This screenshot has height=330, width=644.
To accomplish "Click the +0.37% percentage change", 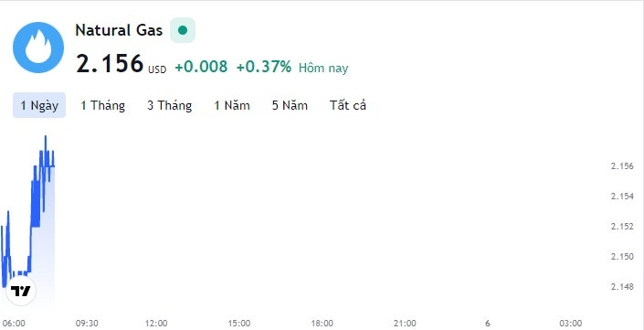I will coord(264,66).
